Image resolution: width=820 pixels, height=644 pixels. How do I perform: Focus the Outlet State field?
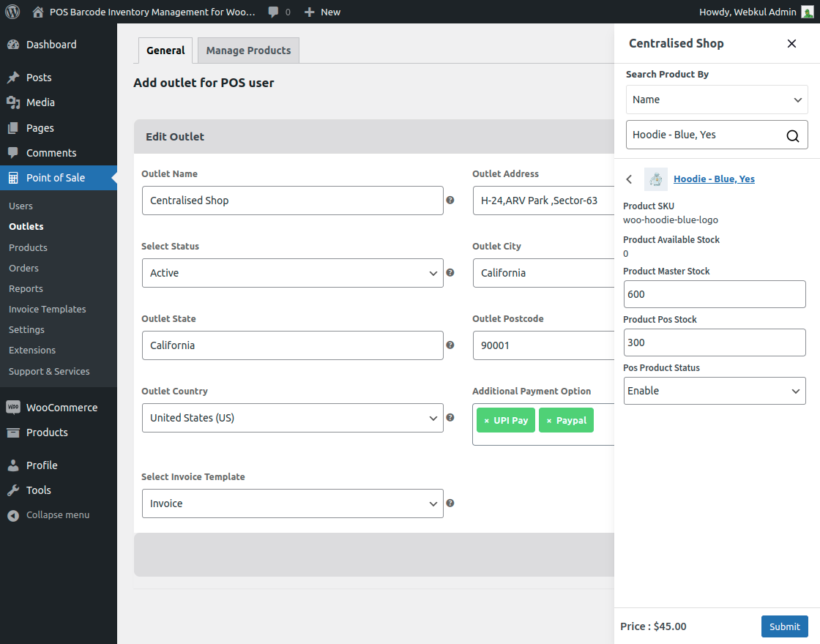pos(292,345)
